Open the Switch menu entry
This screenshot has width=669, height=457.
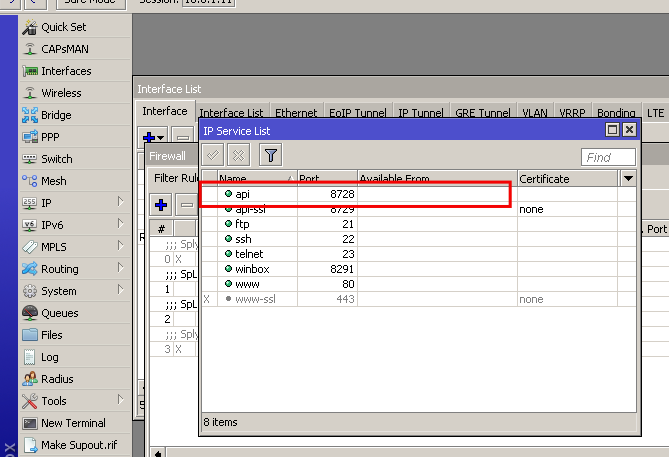[x=75, y=159]
